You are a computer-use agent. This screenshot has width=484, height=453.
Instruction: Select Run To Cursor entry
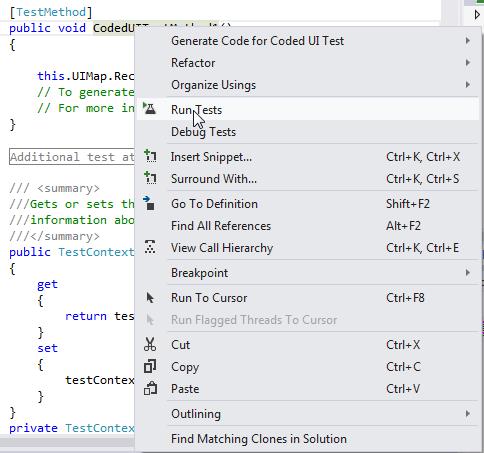(309, 298)
